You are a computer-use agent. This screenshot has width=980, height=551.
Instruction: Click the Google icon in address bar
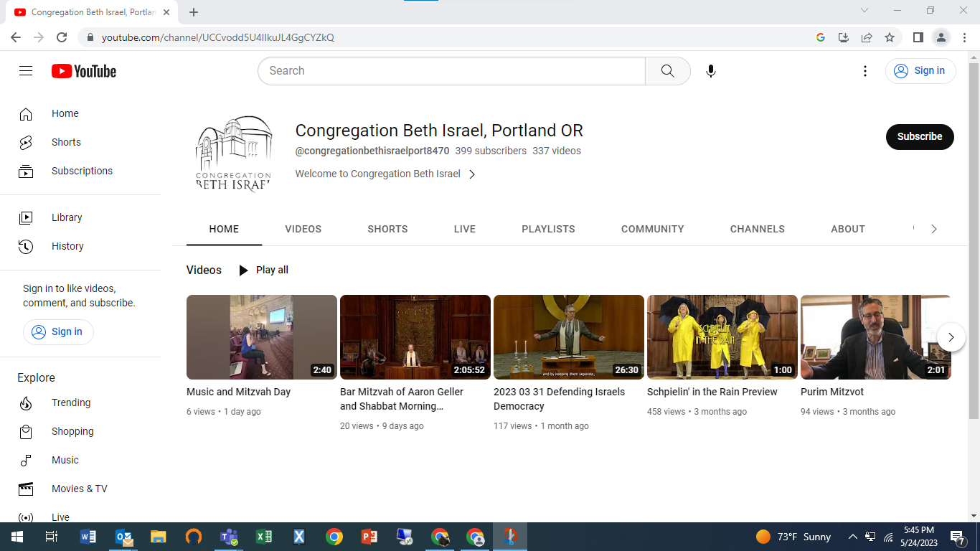click(821, 37)
